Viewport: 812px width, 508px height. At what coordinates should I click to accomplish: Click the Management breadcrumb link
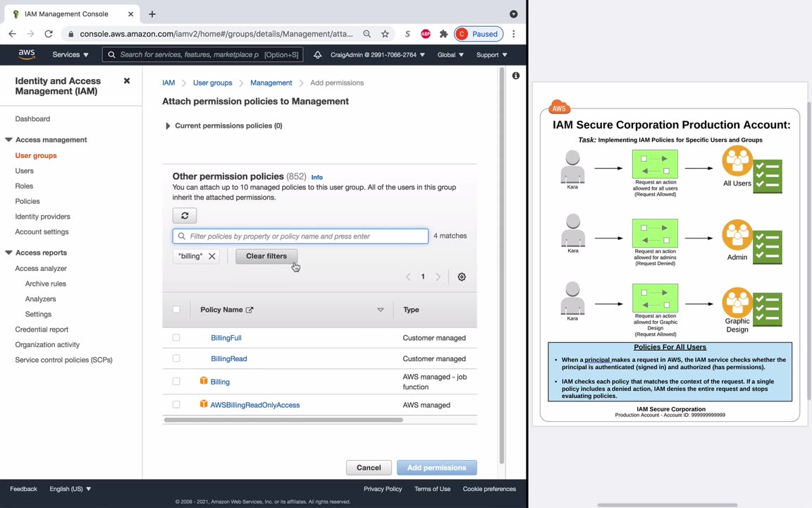point(271,83)
